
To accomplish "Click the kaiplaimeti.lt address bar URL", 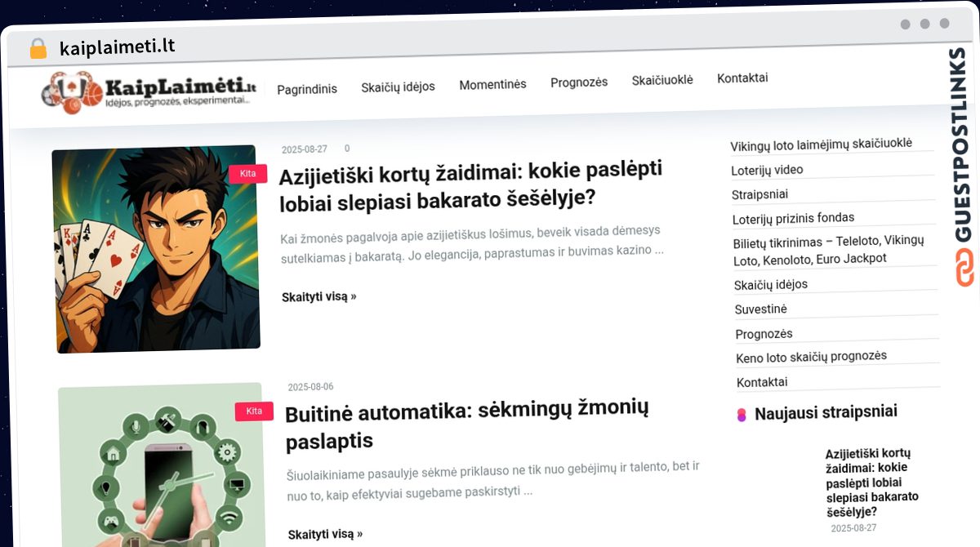I will [x=118, y=47].
